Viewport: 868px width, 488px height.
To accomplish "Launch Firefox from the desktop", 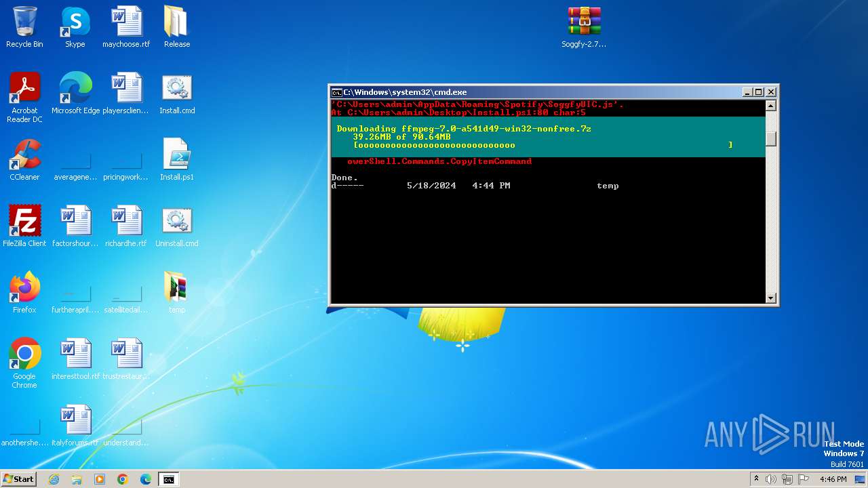I will point(24,293).
